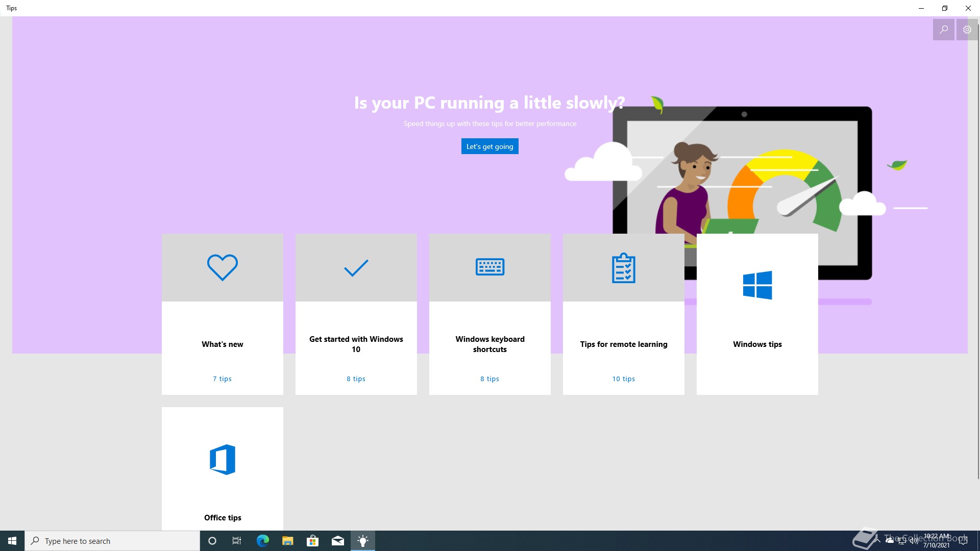Open Task View on the taskbar
The height and width of the screenshot is (551, 980).
click(237, 541)
